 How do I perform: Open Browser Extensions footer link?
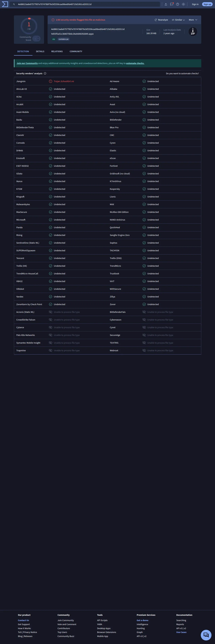click(107, 632)
